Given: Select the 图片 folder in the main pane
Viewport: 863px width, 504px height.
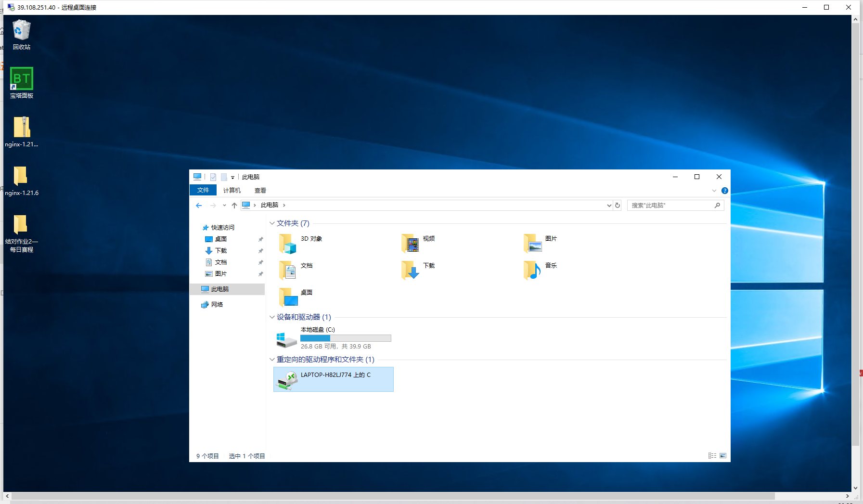Looking at the screenshot, I should pyautogui.click(x=541, y=244).
